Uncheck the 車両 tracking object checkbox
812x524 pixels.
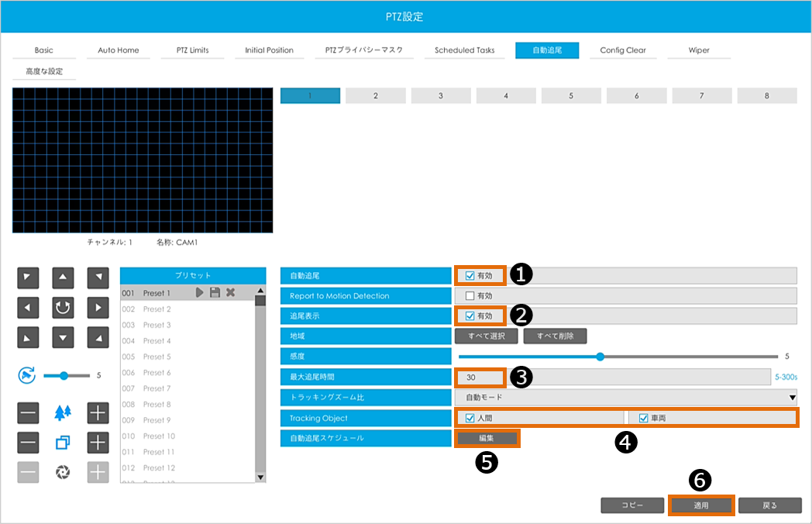click(x=643, y=418)
